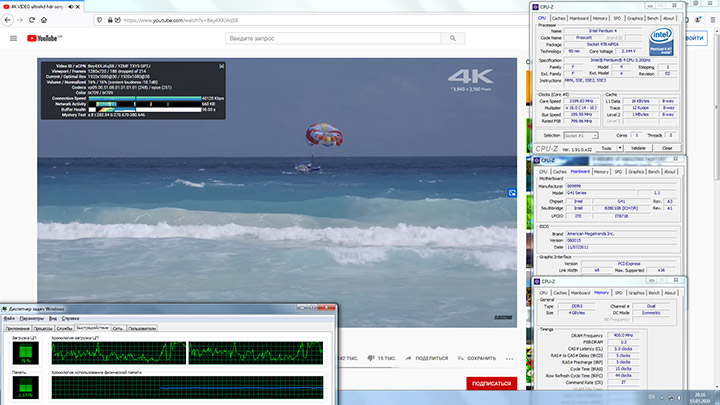Image resolution: width=720 pixels, height=405 pixels.
Task: Switch to Сеть tab in Task Manager
Action: [x=118, y=328]
